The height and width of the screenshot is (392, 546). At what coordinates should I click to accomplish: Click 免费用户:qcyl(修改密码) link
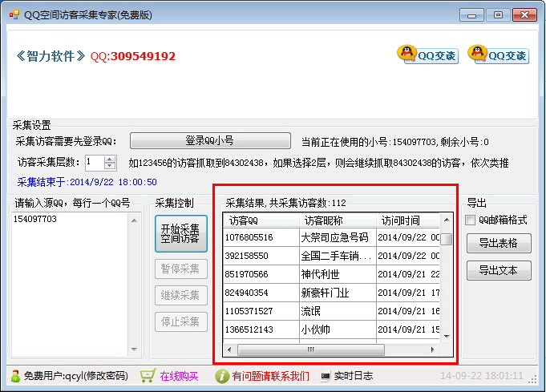[76, 376]
